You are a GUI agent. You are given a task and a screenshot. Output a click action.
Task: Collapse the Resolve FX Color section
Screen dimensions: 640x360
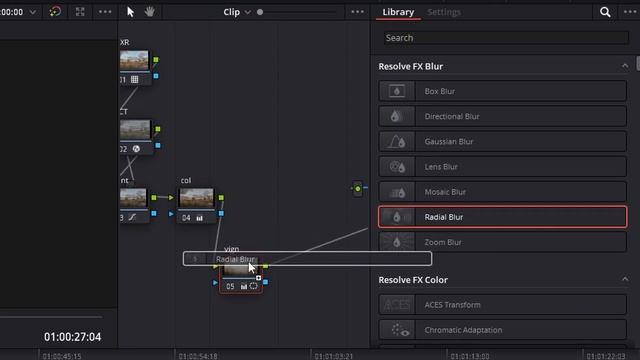point(625,280)
